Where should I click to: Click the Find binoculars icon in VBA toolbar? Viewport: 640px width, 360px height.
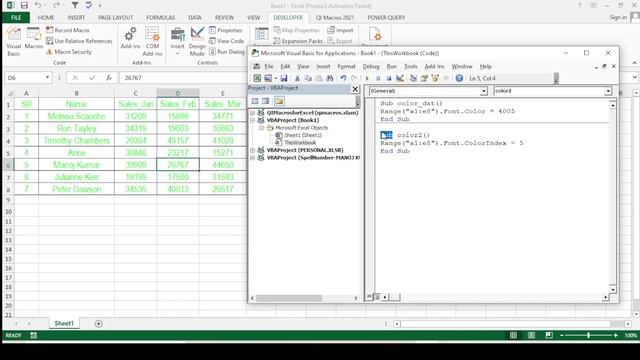point(330,78)
